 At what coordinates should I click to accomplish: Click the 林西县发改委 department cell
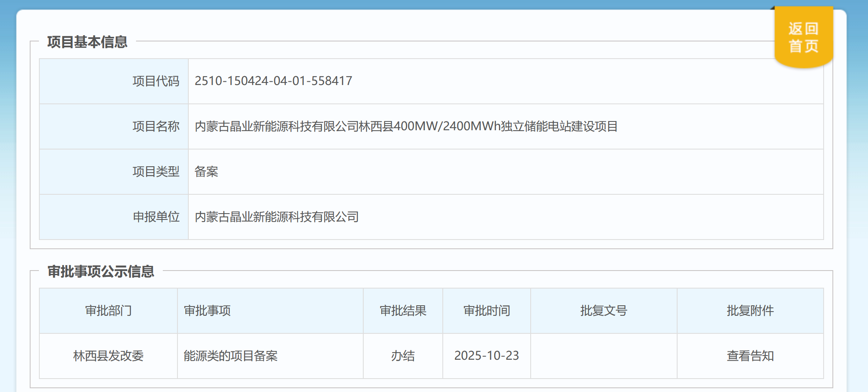pyautogui.click(x=108, y=356)
